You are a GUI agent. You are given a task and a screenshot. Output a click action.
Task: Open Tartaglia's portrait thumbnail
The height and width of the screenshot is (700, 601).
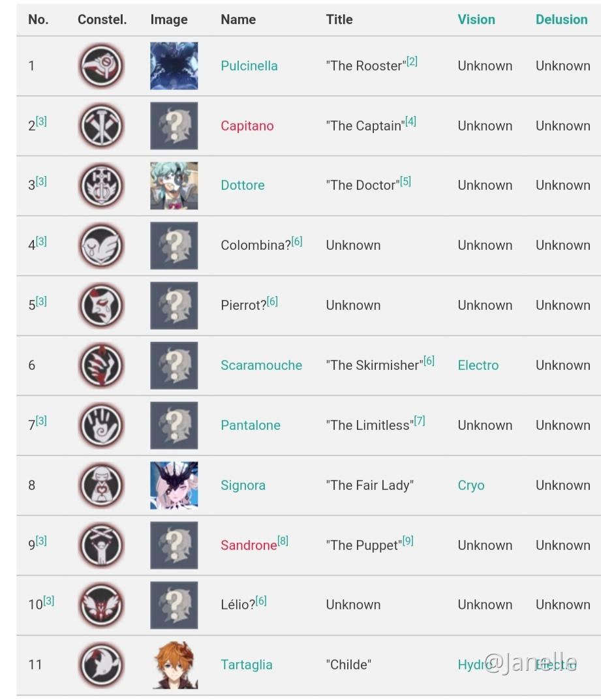point(174,665)
